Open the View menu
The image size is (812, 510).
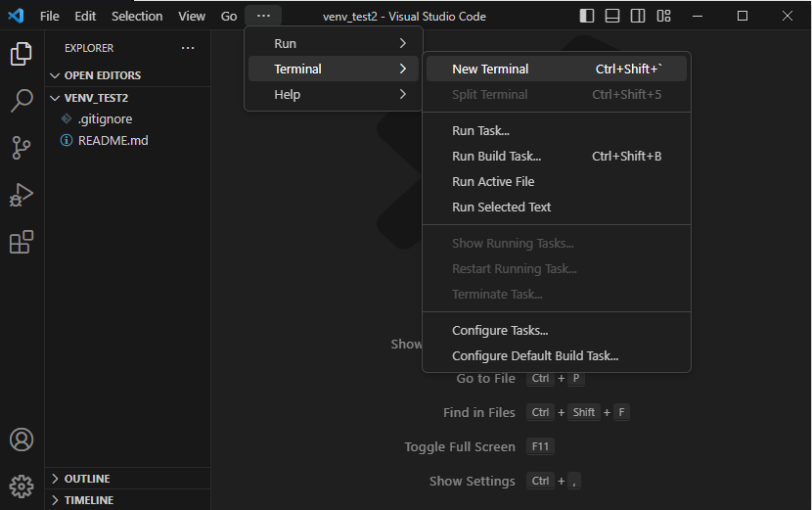point(192,16)
